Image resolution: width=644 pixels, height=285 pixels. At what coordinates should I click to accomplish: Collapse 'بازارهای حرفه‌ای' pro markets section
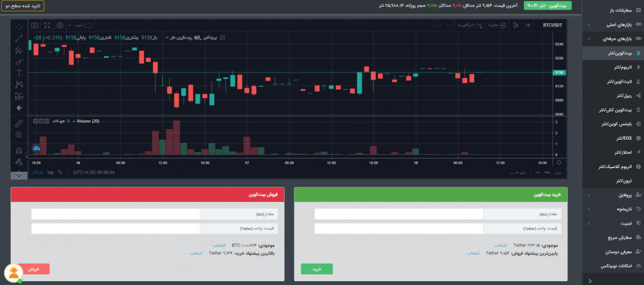[x=613, y=39]
